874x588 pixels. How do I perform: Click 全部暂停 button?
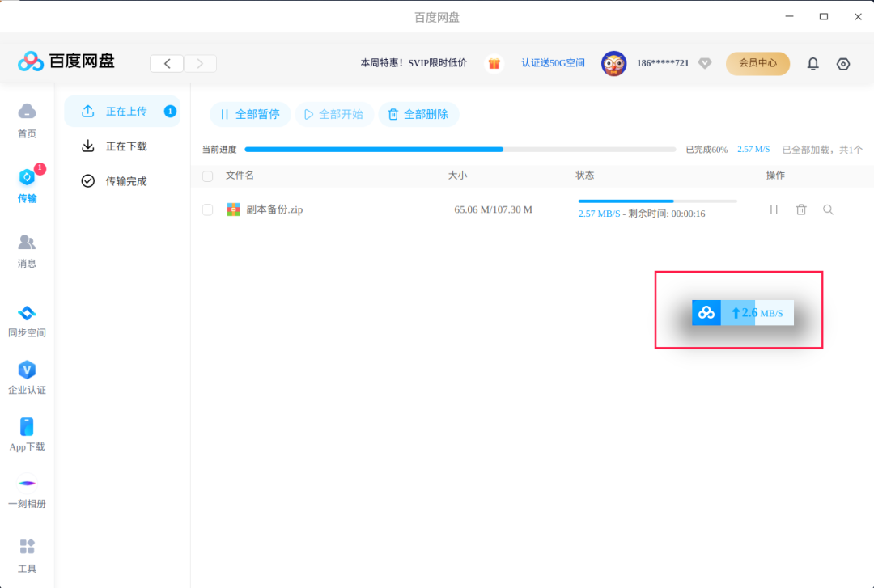(250, 114)
